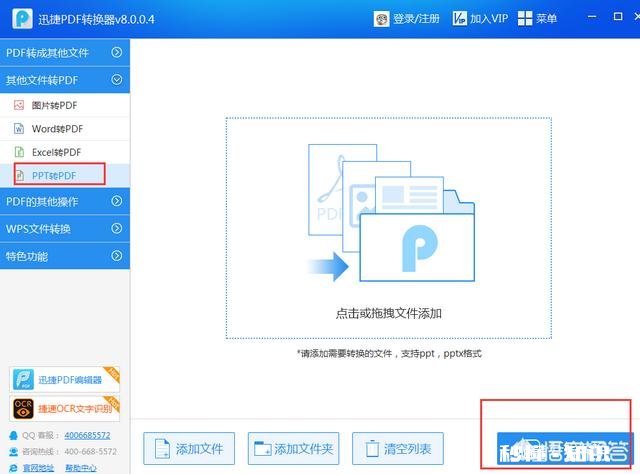Viewport: 640px width, 474px height.
Task: Open 帮助中心 help link
Action: 81,468
